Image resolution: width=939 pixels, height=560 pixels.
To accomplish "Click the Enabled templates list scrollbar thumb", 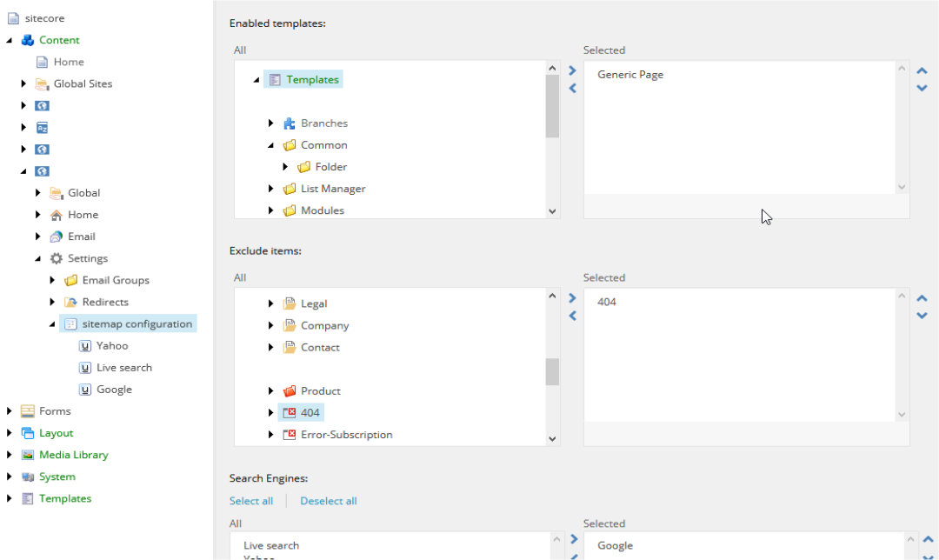I will pos(552,106).
